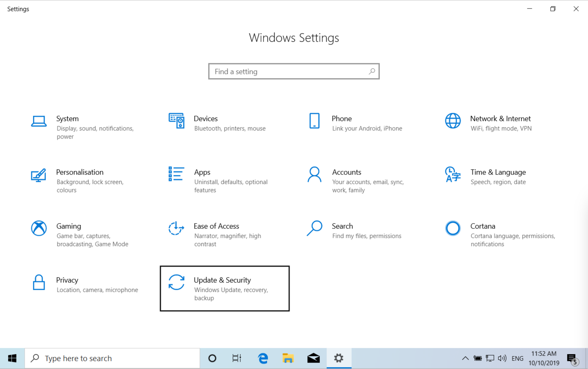588x369 pixels.
Task: Open the volume speaker tray icon
Action: 502,358
